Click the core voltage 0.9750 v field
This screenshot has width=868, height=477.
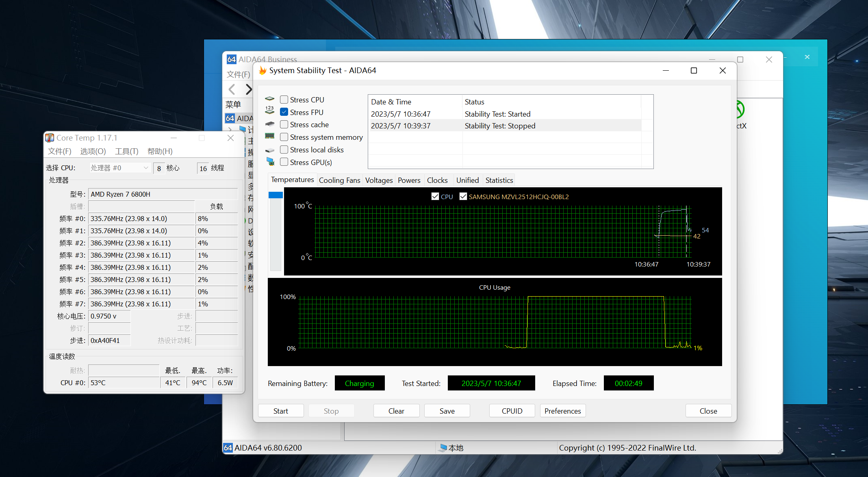click(x=109, y=316)
